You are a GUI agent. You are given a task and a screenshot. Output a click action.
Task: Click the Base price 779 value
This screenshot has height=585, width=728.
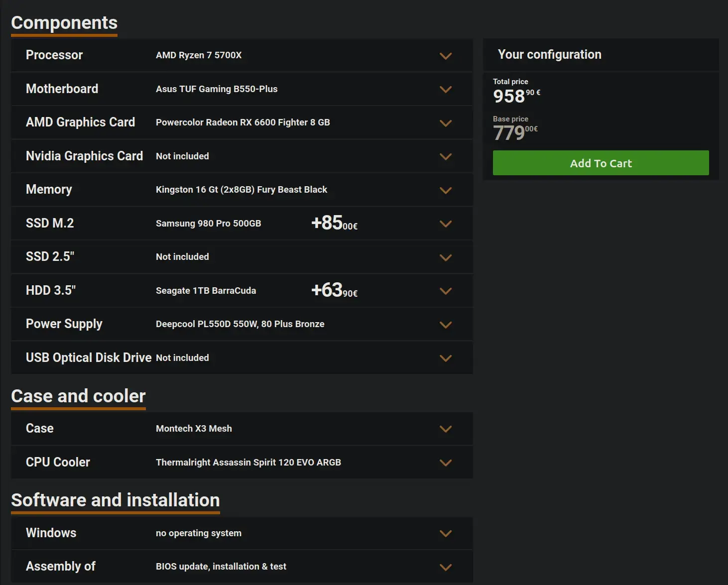point(515,133)
